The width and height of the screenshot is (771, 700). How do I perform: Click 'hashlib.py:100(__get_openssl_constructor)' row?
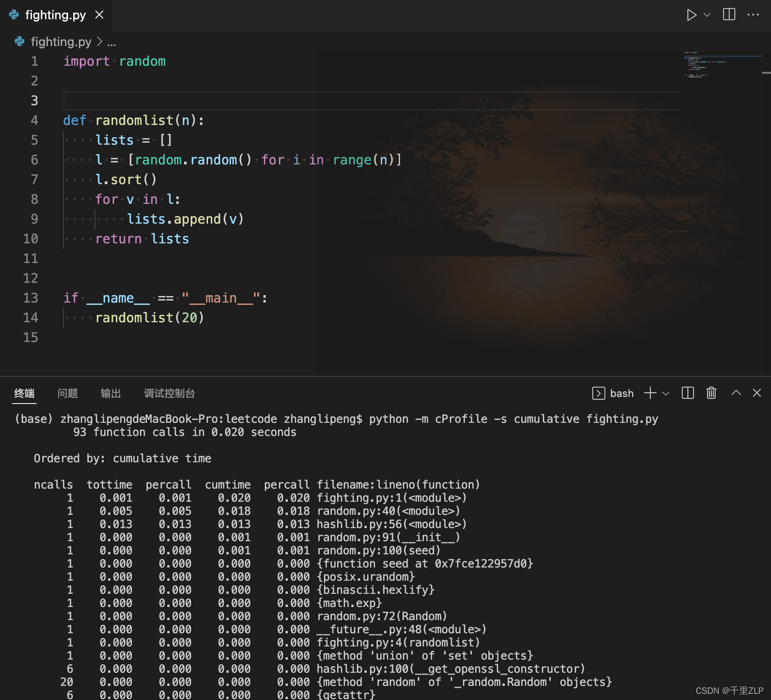[x=451, y=669]
